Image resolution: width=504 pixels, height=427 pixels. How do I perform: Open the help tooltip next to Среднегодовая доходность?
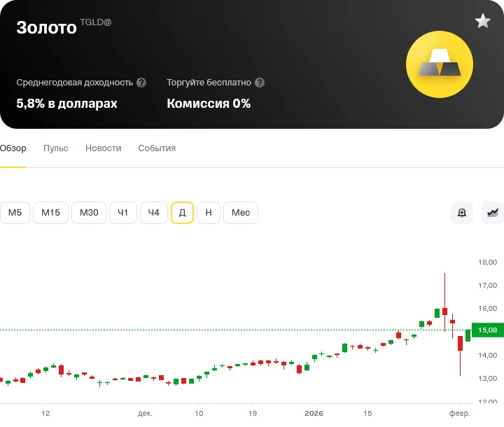(141, 83)
